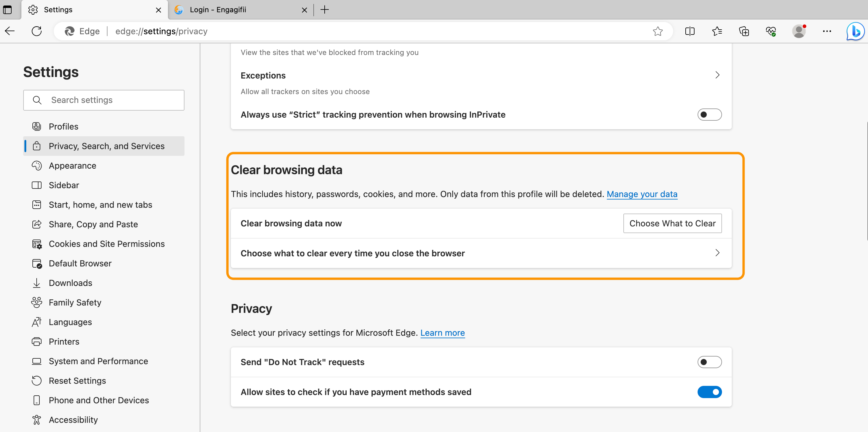Open the Family Safety section

pyautogui.click(x=104, y=302)
